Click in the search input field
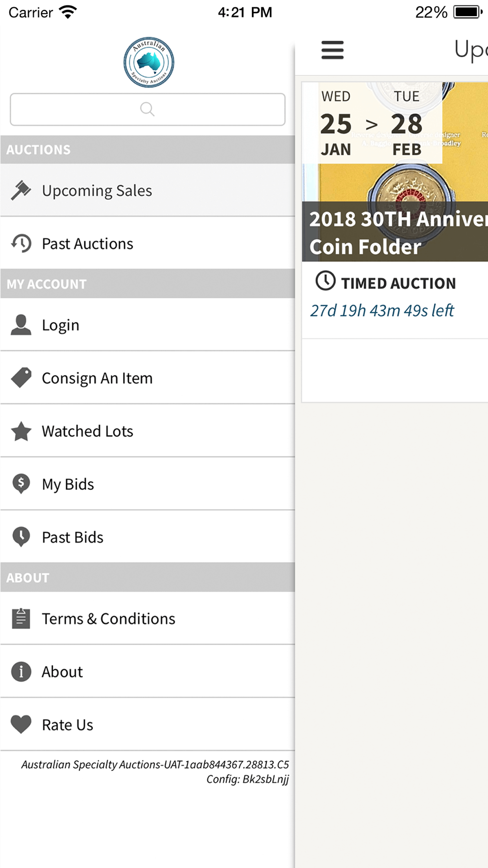Screen dimensions: 488x868 (x=147, y=109)
